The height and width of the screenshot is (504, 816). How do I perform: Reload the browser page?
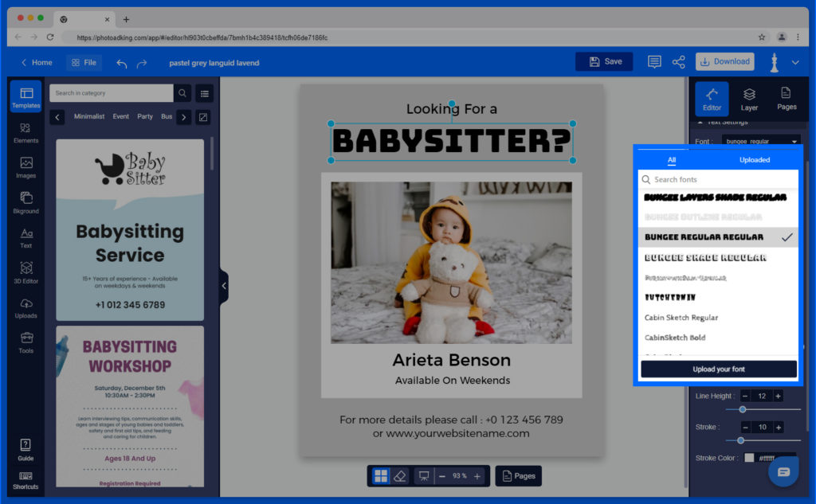point(50,37)
